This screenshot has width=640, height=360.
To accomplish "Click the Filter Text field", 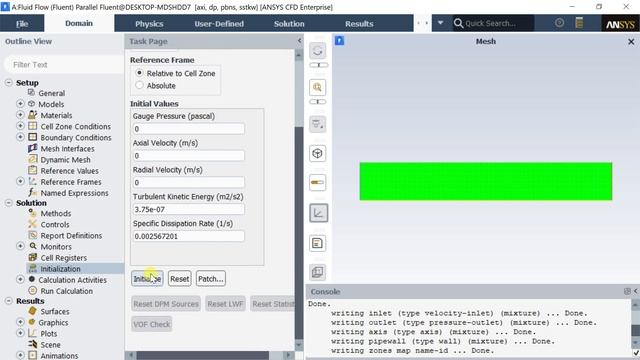I will (64, 64).
